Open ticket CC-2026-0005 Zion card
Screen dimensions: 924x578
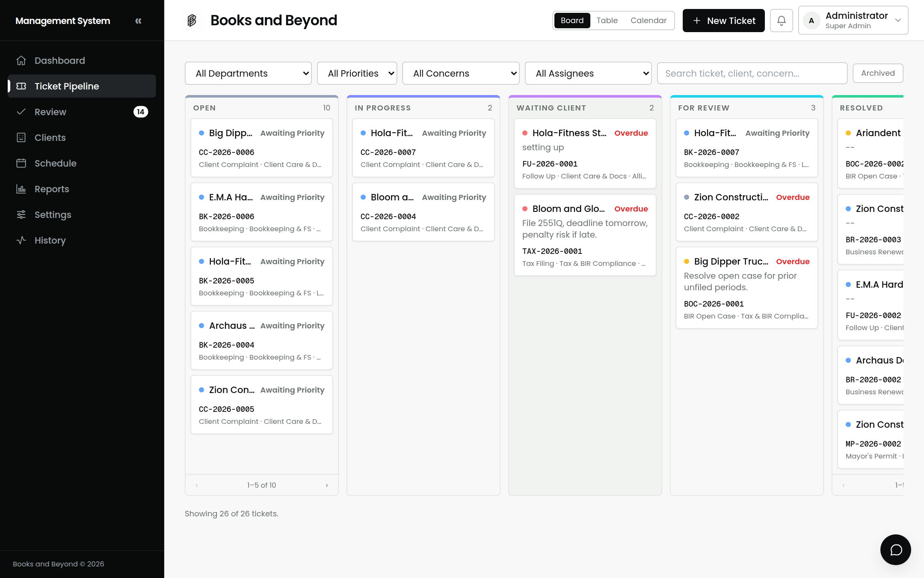[x=262, y=405]
